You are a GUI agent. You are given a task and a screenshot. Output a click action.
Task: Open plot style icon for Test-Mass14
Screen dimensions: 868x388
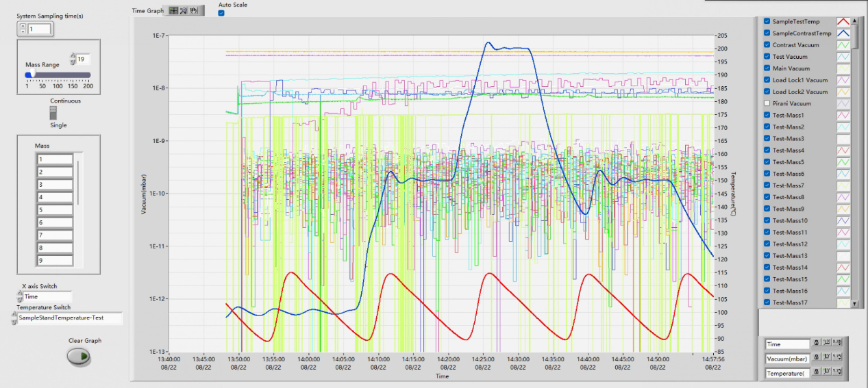tap(843, 268)
